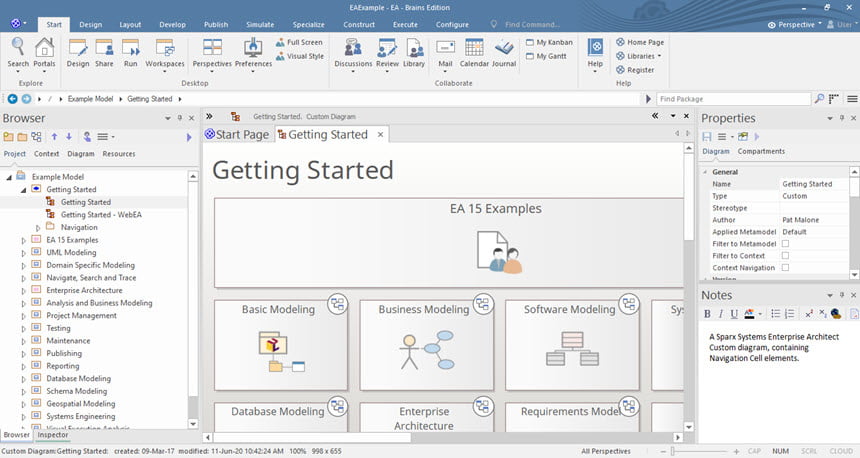Click the Find Package search magnifier icon

(819, 99)
